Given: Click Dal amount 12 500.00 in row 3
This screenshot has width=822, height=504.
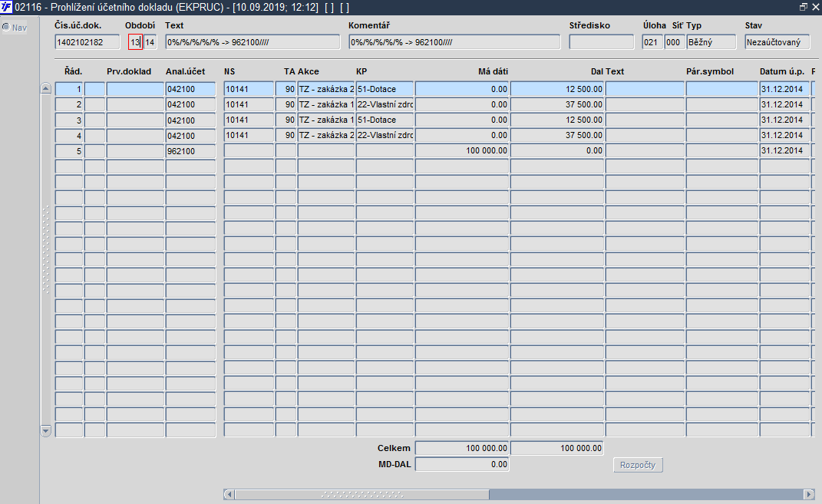Looking at the screenshot, I should click(557, 120).
